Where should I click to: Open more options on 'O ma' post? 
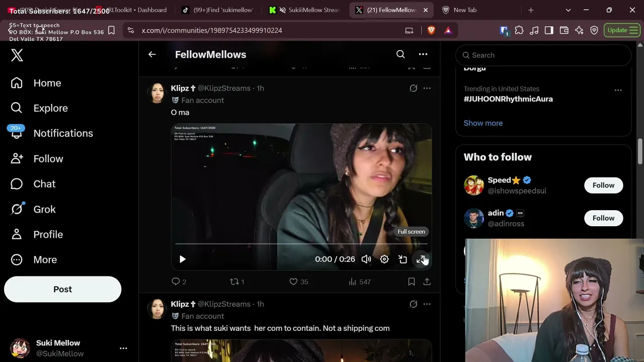(427, 88)
